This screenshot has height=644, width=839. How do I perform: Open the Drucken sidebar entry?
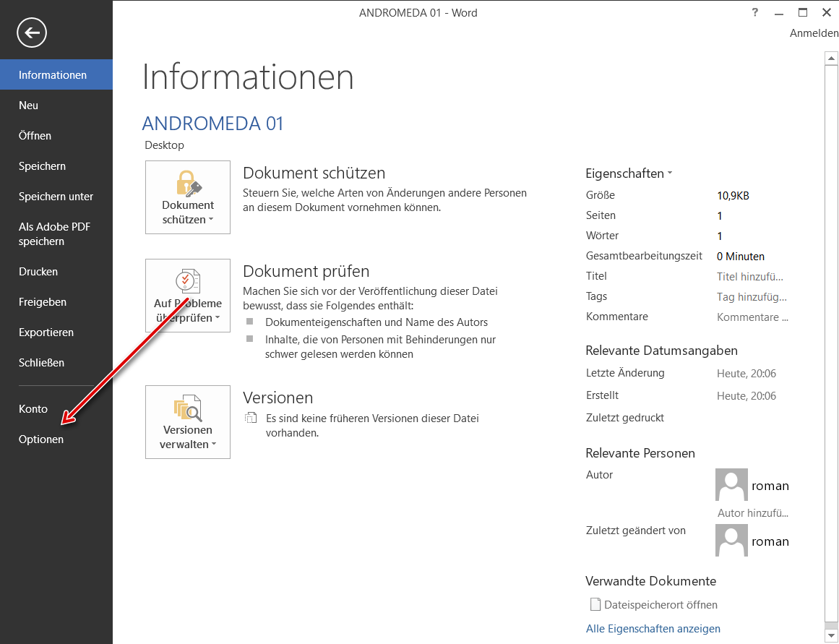click(x=56, y=272)
